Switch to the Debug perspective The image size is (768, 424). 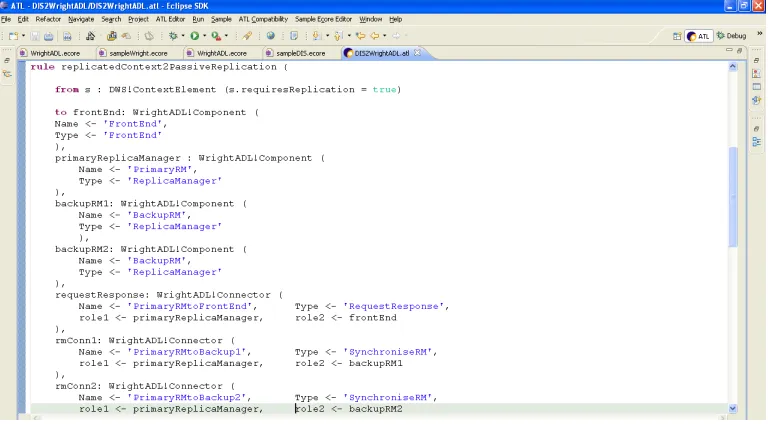tap(731, 36)
